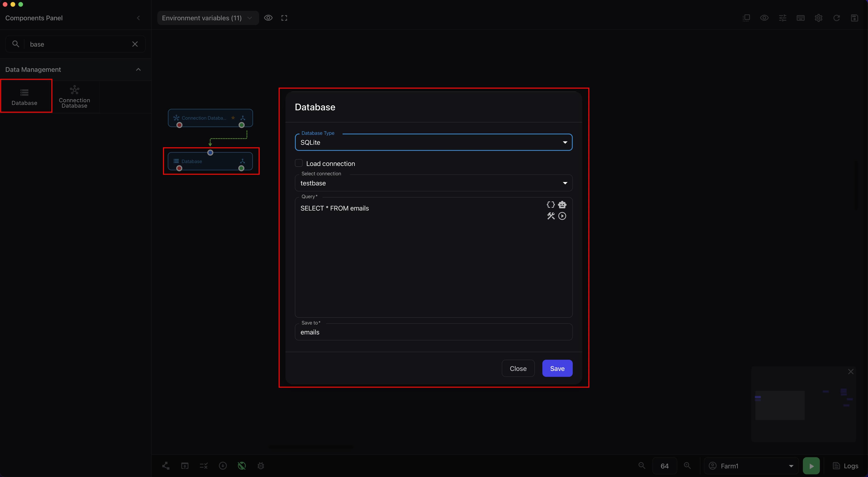This screenshot has width=868, height=477.
Task: Click the Save to field containing emails
Action: pyautogui.click(x=433, y=332)
